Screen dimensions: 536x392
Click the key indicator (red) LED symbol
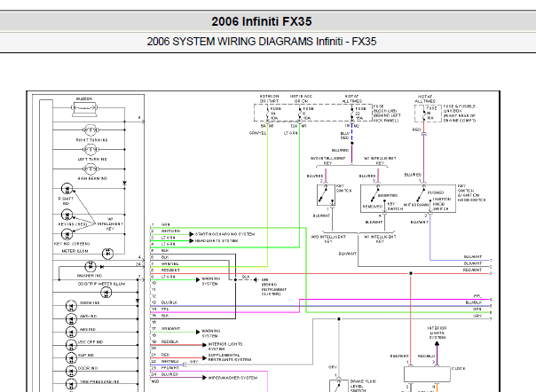tap(67, 216)
